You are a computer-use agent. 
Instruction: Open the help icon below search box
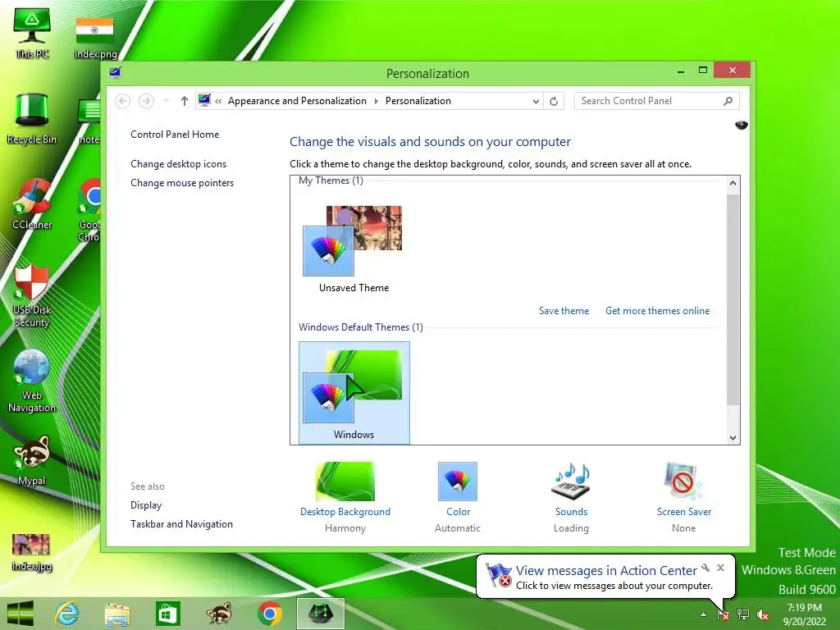click(742, 125)
